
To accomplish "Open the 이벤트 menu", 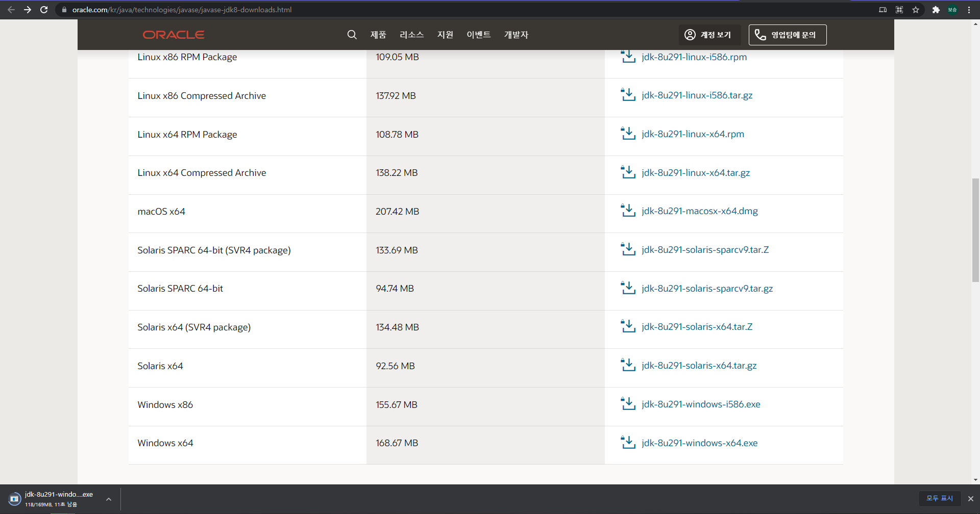I will pos(478,35).
